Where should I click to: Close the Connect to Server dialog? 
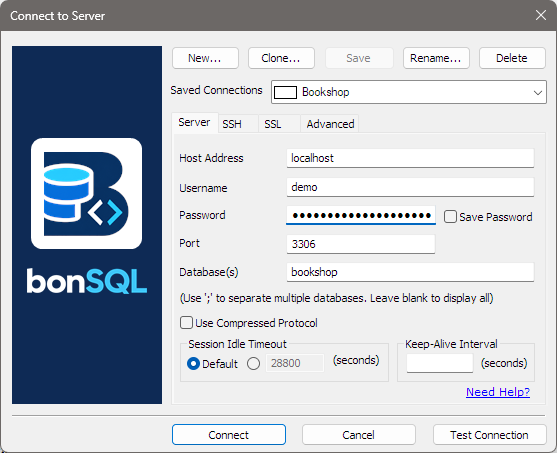[x=541, y=15]
